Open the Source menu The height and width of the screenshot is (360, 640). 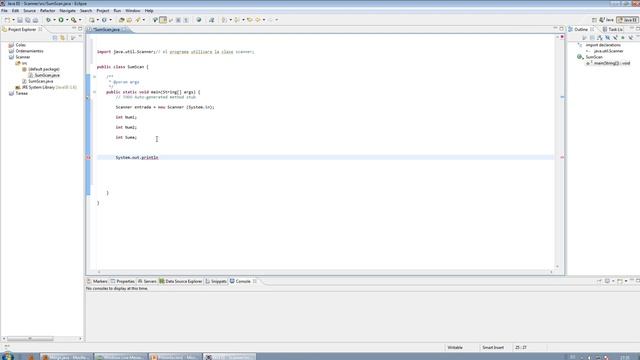(29, 11)
